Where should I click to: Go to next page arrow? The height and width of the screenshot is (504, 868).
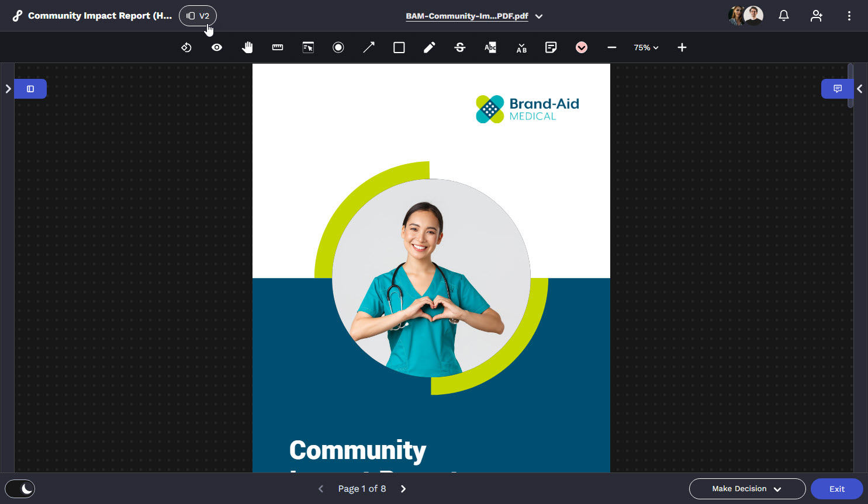pos(403,489)
